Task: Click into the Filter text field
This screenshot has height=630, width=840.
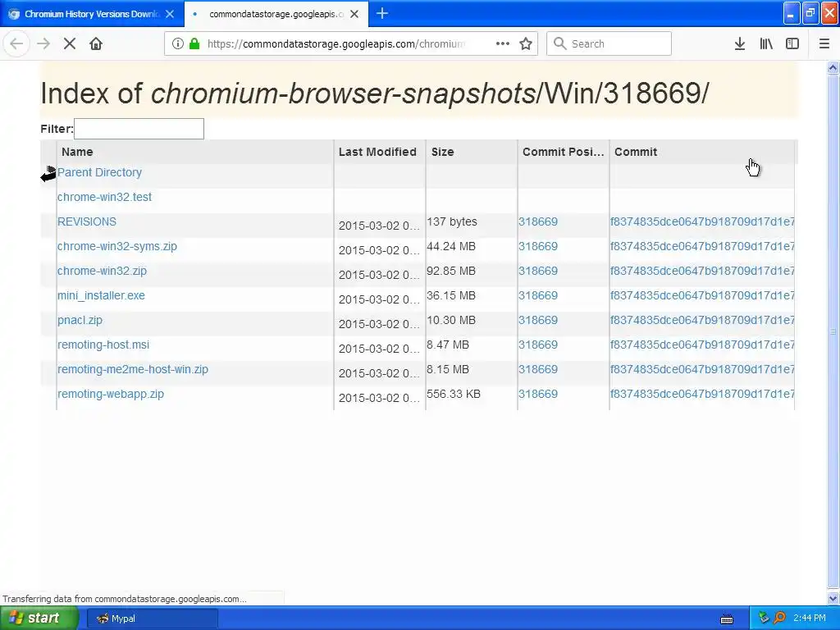Action: 139,129
